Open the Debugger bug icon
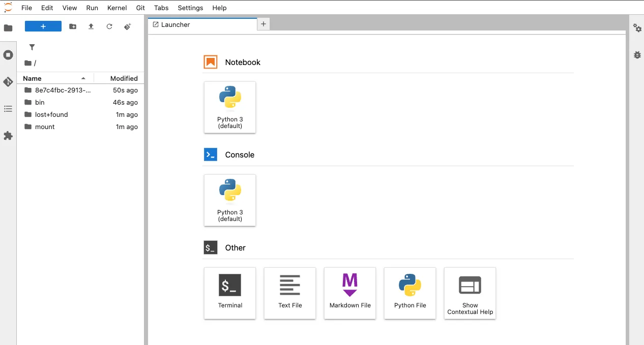 pos(637,55)
